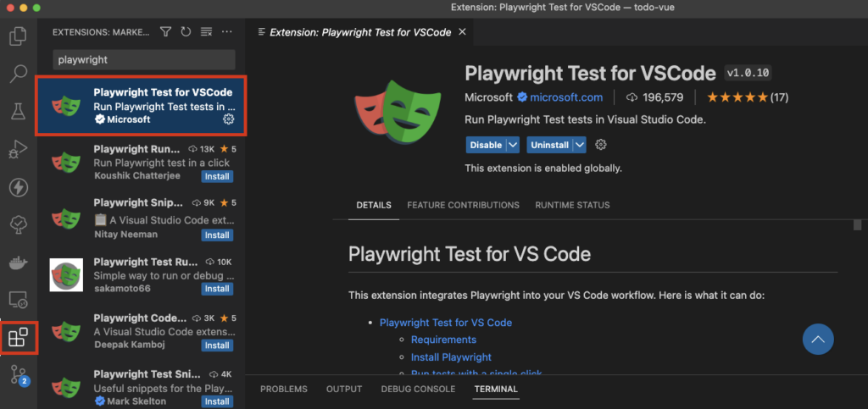Follow the Install Playwright link
The image size is (868, 409).
tap(451, 357)
